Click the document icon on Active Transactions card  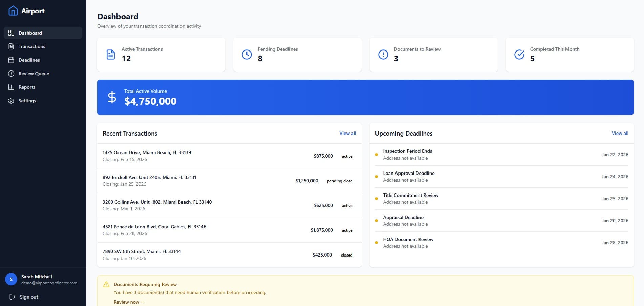(x=110, y=54)
